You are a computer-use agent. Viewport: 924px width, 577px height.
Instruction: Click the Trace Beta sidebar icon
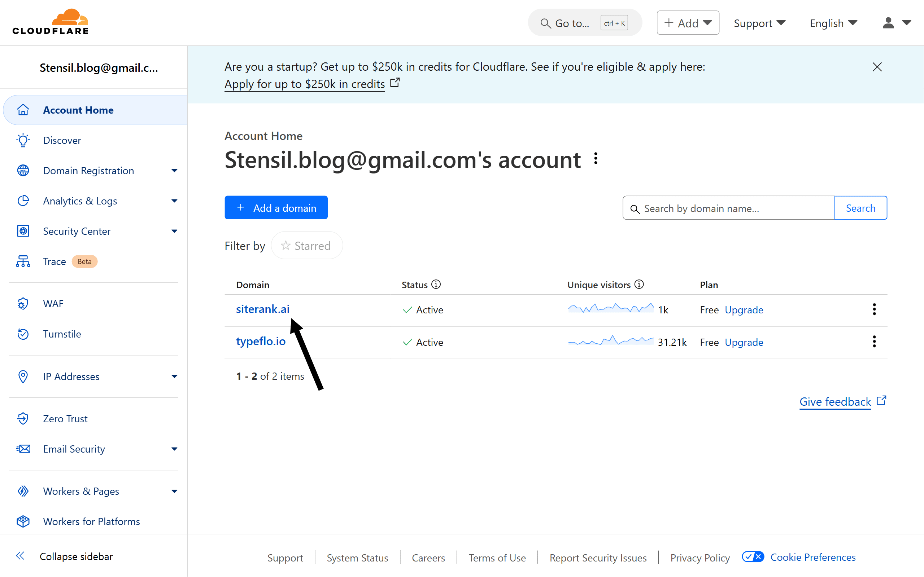coord(23,261)
